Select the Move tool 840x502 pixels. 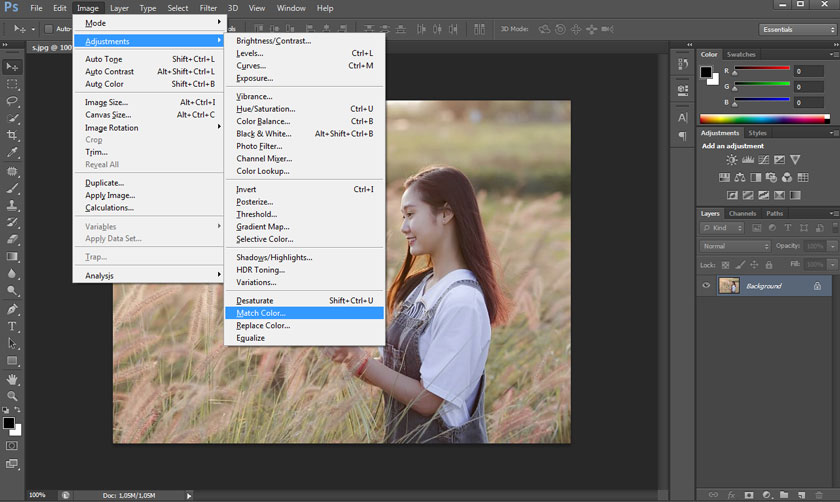[x=13, y=67]
